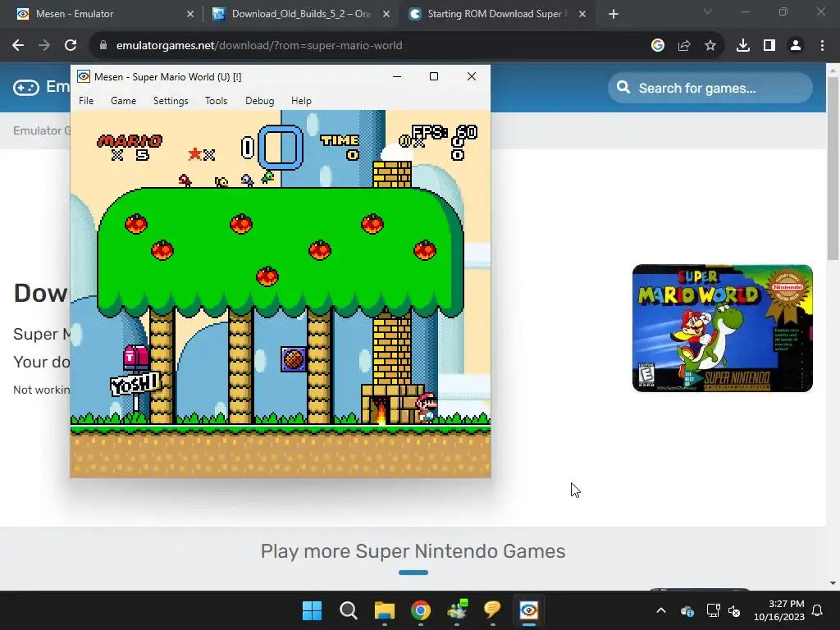Open the File menu in Mesen
Screen dimensions: 840x630
(85, 101)
